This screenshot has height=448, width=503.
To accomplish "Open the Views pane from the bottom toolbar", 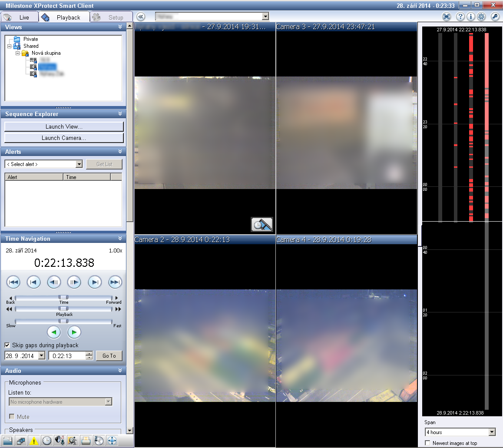I will pyautogui.click(x=7, y=441).
